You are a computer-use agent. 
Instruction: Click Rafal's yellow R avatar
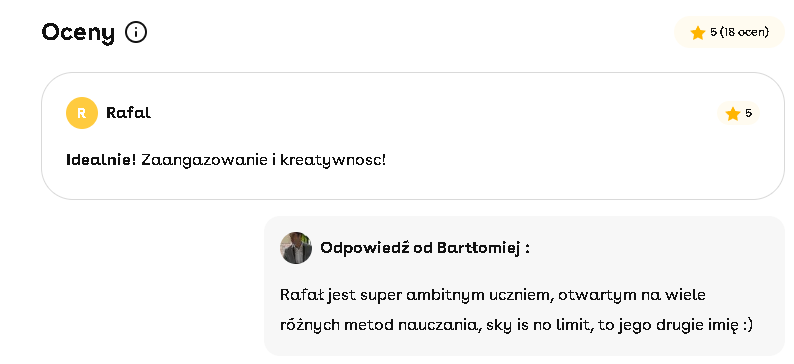point(82,113)
